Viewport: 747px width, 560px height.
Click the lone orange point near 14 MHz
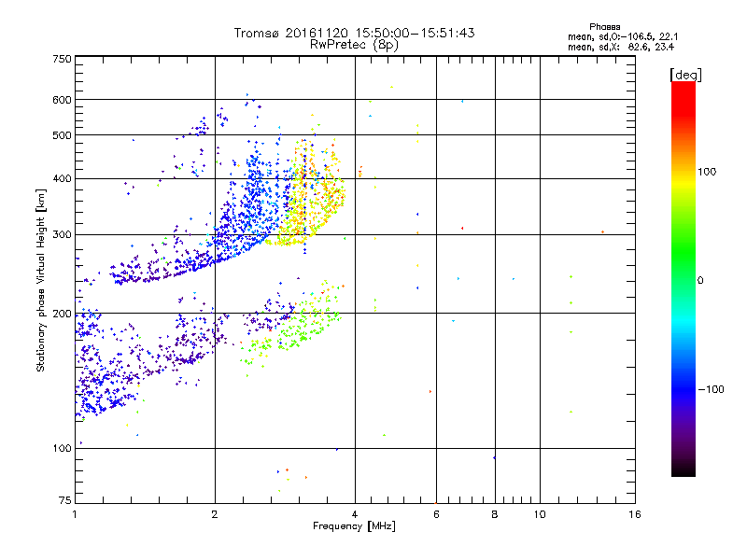[602, 231]
